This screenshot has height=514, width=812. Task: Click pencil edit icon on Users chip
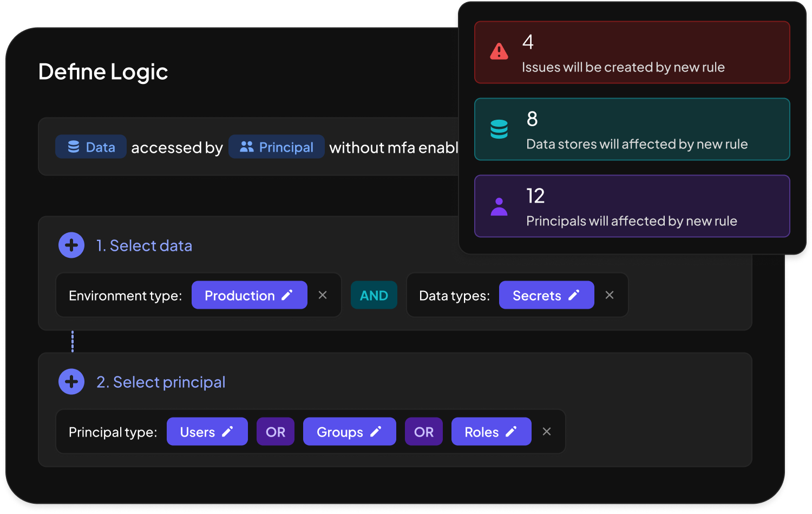click(228, 432)
